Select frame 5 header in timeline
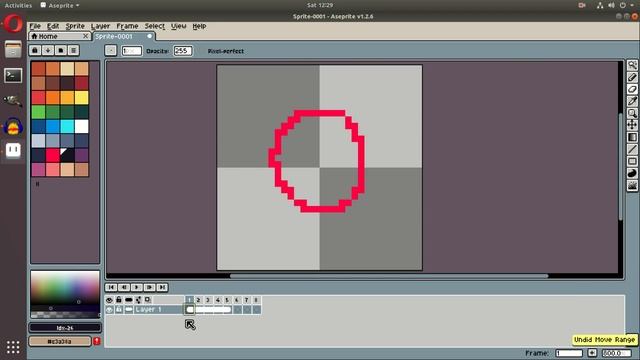Screen dimensions: 640x360 click(227, 300)
